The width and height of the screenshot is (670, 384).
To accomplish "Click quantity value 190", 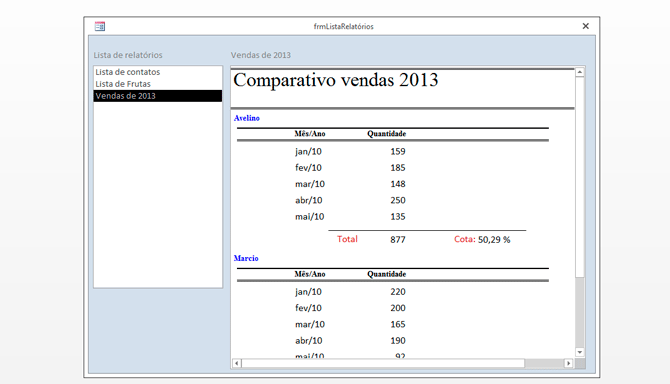I will (398, 340).
